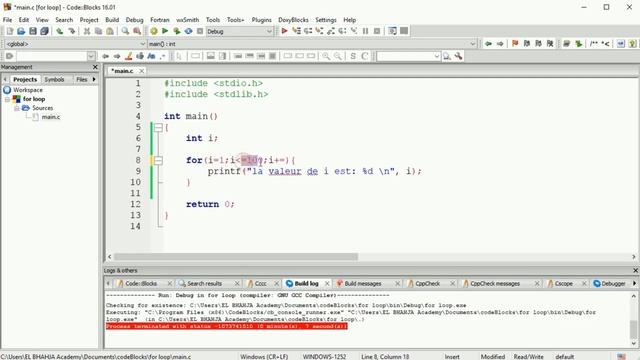The image size is (640, 360).
Task: Open the Settings menu
Action: pyautogui.click(x=326, y=20)
